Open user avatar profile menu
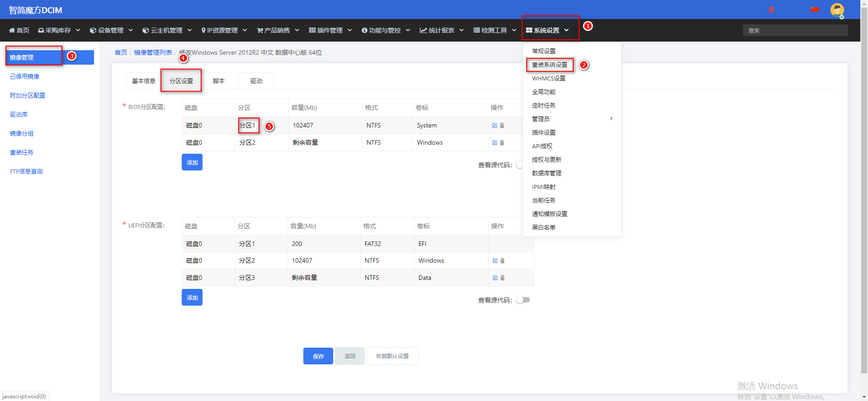Screen dimensions: 868x401 [837, 10]
